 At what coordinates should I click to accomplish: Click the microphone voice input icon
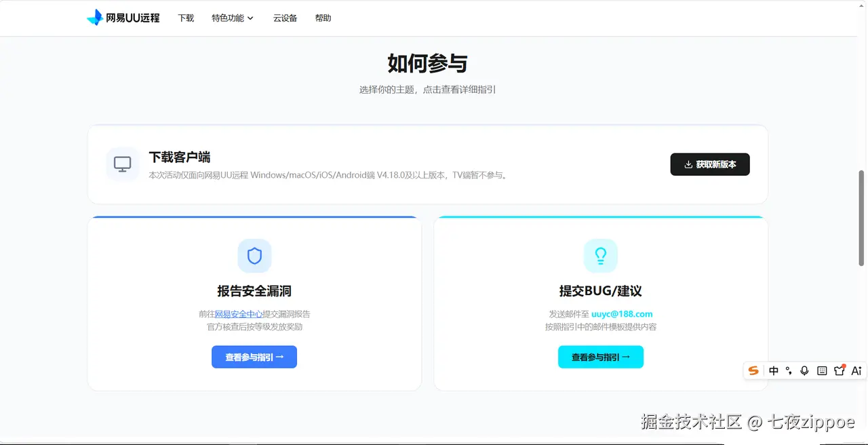pos(804,370)
